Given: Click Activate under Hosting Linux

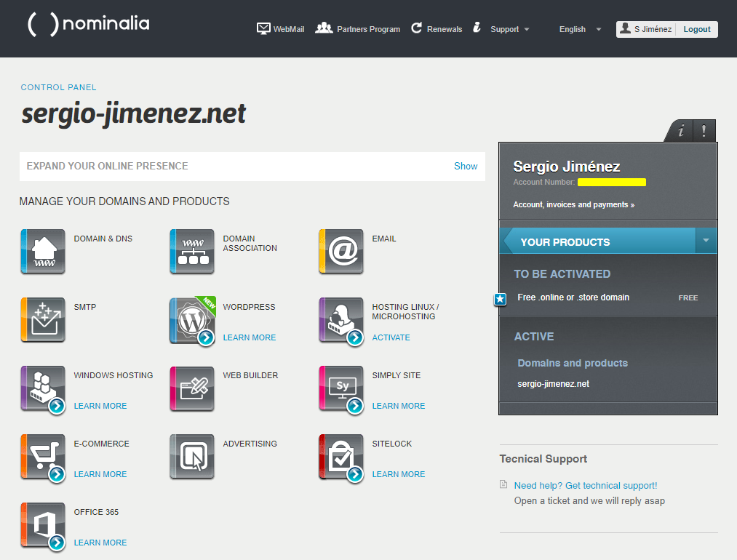Looking at the screenshot, I should point(391,337).
